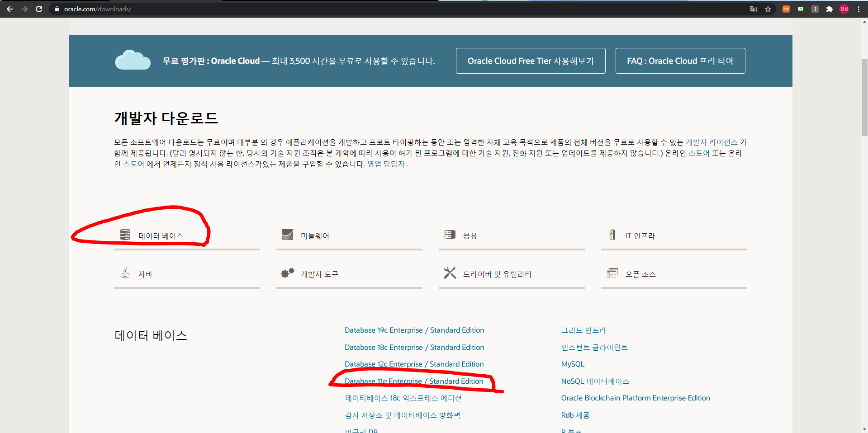The height and width of the screenshot is (433, 868).
Task: Click the browser forward arrow
Action: click(24, 9)
